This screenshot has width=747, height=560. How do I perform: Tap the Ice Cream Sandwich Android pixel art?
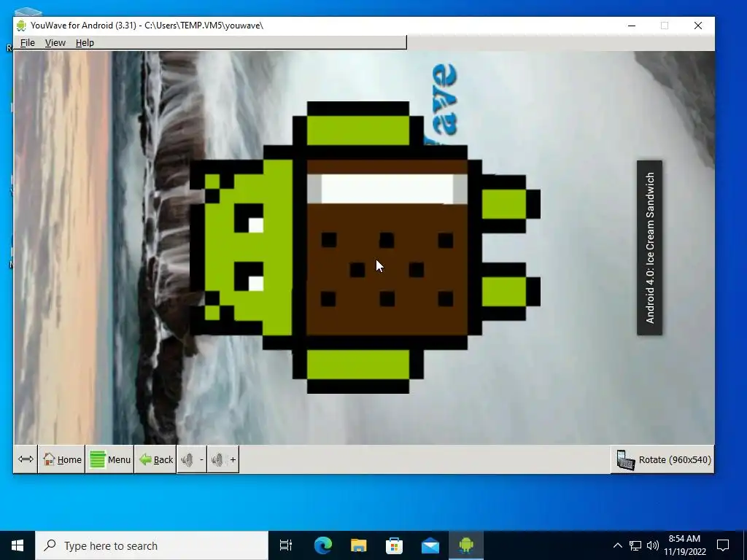[x=365, y=247]
